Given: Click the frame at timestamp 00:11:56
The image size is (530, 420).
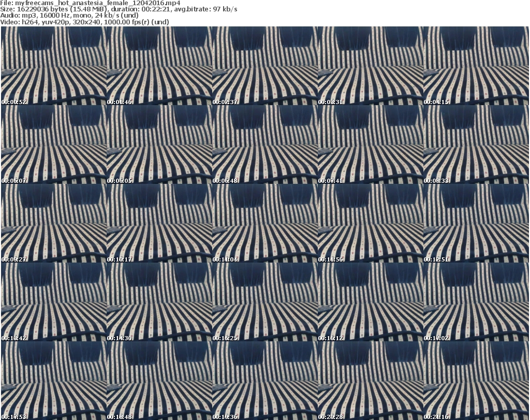Looking at the screenshot, I should click(371, 223).
